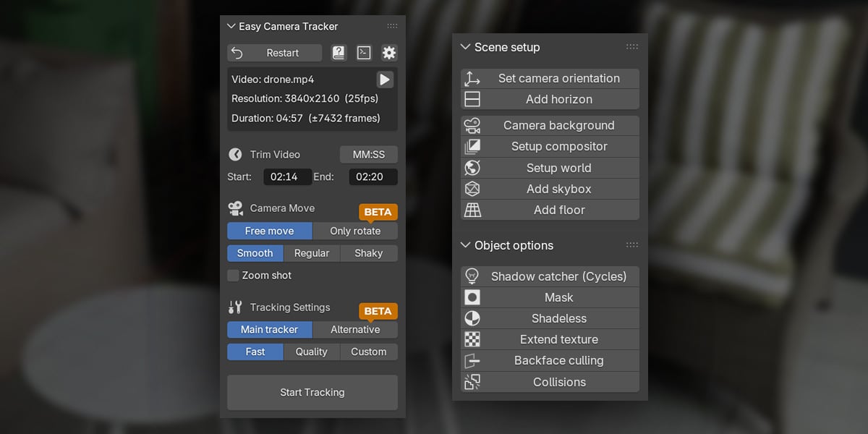This screenshot has height=434, width=868.
Task: Play the drone.mp4 video preview
Action: pyautogui.click(x=385, y=80)
